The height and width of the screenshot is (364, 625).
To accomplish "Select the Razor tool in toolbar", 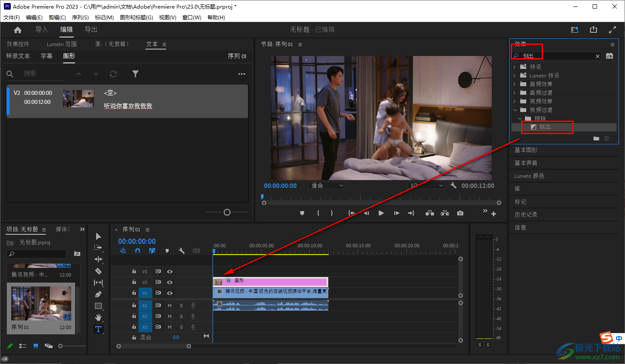I will [x=98, y=271].
